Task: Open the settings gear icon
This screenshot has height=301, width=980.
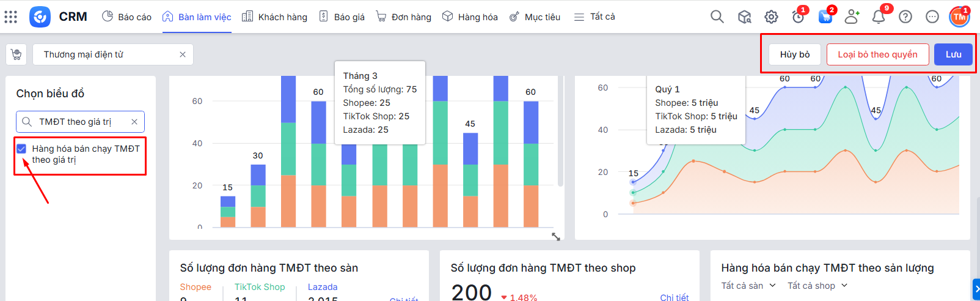Action: 771,17
